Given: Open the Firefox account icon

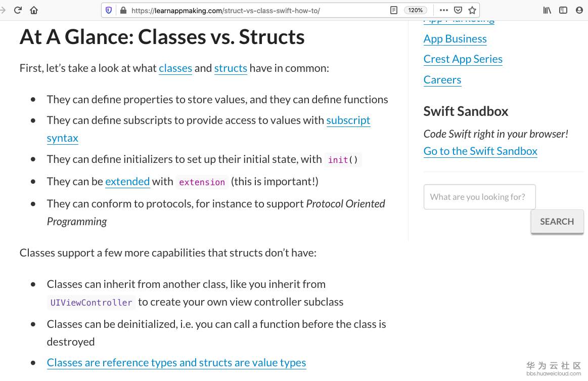Looking at the screenshot, I should [x=579, y=10].
